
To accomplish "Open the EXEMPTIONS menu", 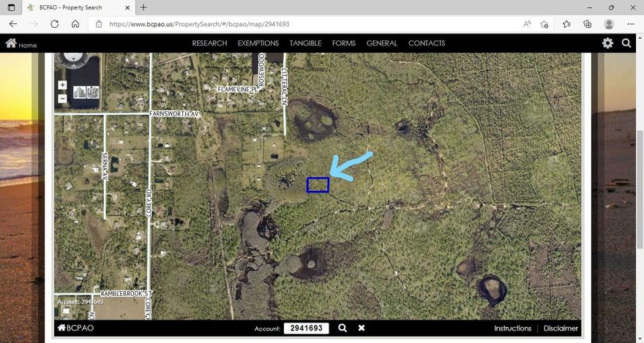I will (258, 43).
